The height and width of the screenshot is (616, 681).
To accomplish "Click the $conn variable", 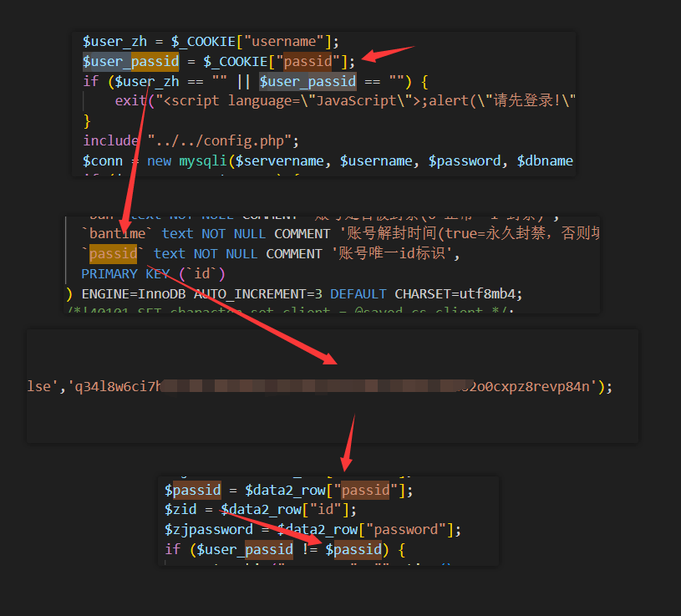I will [x=103, y=161].
